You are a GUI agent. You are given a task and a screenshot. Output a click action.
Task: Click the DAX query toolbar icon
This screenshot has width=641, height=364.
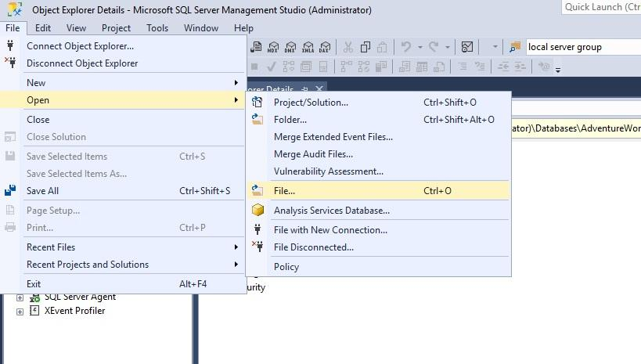[x=325, y=47]
